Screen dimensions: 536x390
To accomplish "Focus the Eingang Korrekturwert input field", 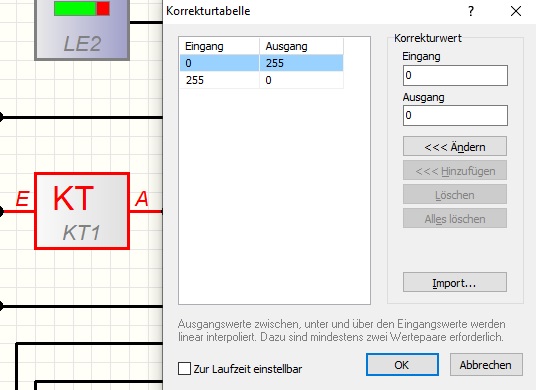I will (455, 75).
